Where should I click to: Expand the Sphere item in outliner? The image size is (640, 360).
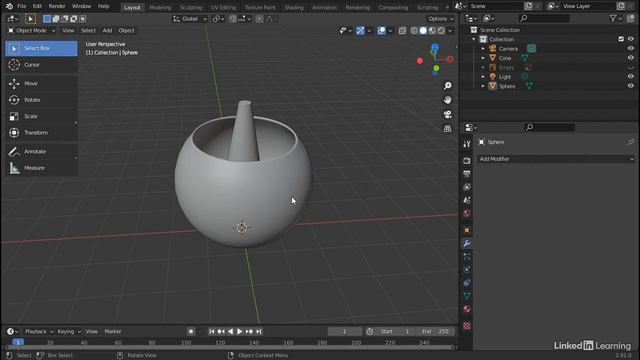[x=483, y=87]
